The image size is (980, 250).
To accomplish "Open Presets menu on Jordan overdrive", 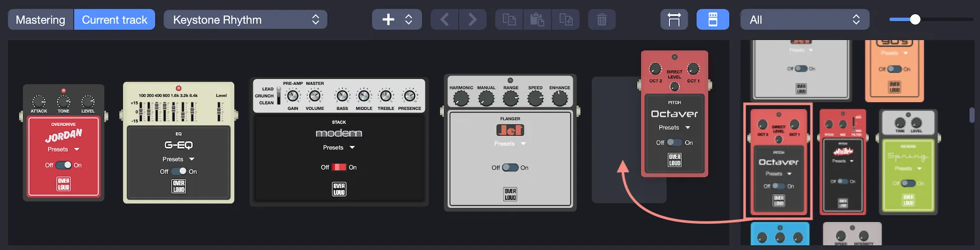I will pos(63,149).
